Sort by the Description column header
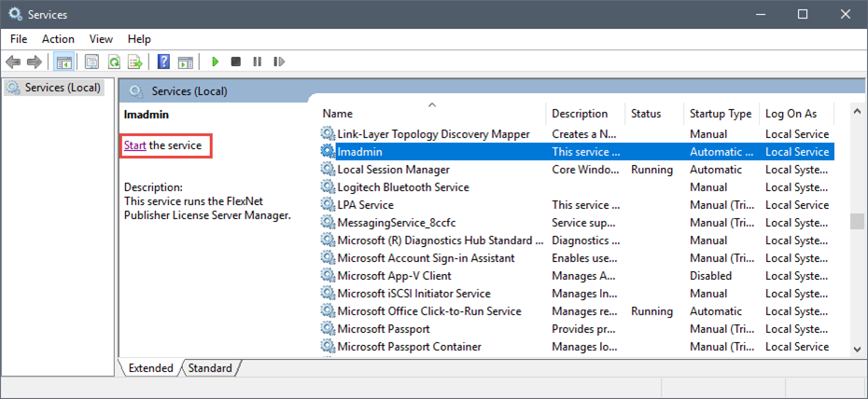This screenshot has width=868, height=399. pyautogui.click(x=585, y=114)
